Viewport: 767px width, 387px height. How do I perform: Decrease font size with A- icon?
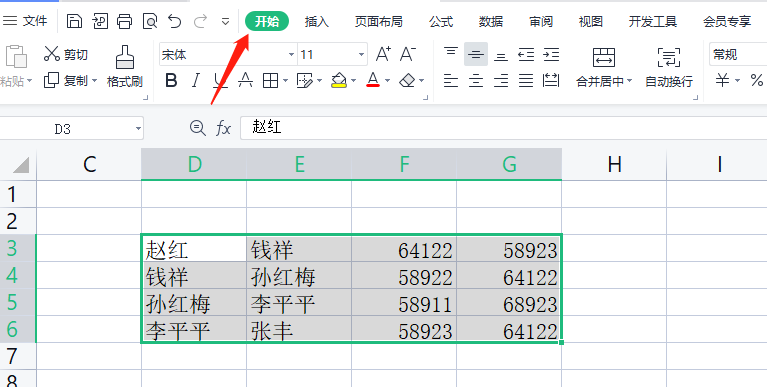coord(408,54)
